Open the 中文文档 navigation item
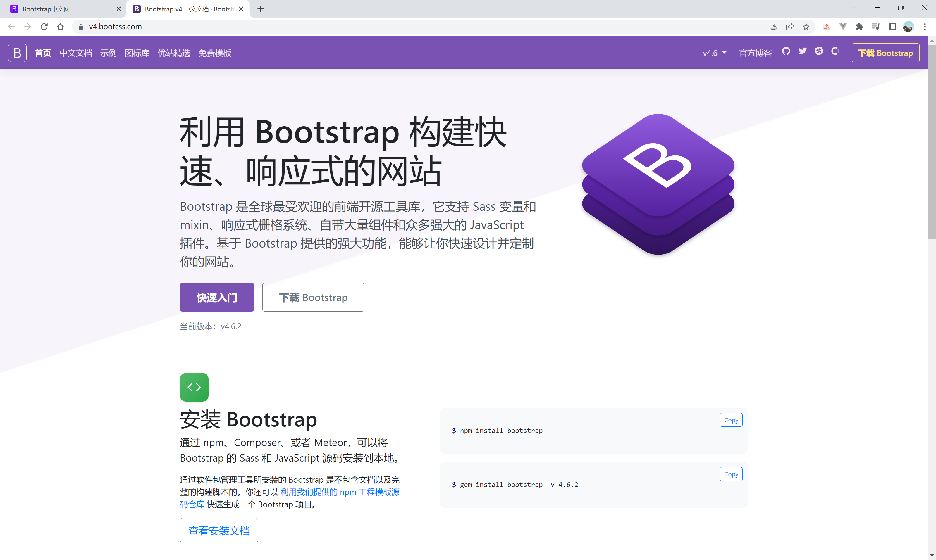936x560 pixels. 75,53
